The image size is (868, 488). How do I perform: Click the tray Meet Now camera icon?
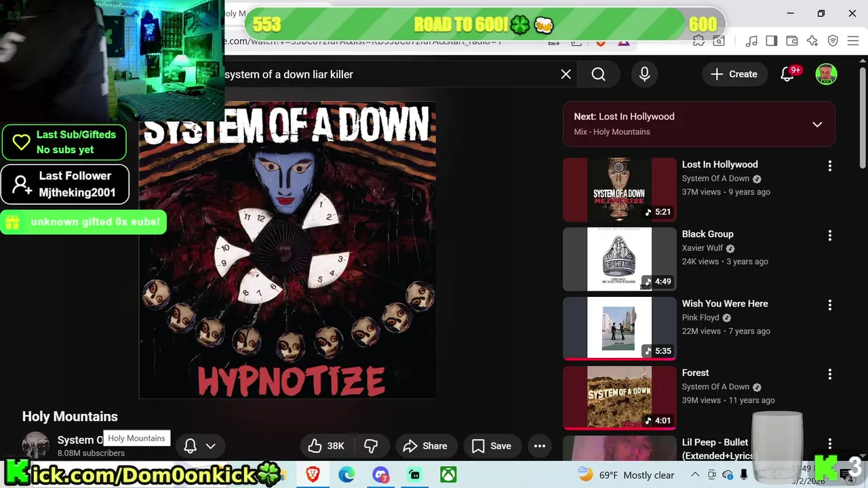[x=711, y=475]
